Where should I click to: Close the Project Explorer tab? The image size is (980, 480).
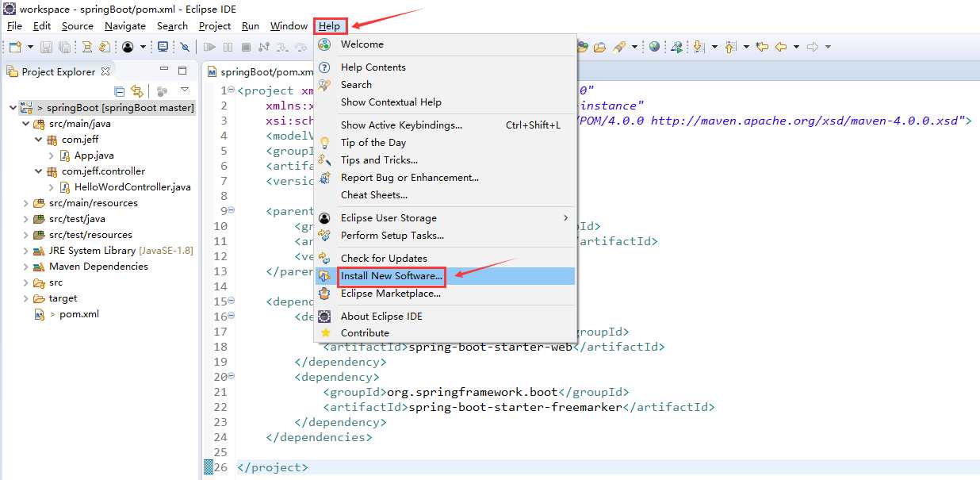[x=105, y=71]
